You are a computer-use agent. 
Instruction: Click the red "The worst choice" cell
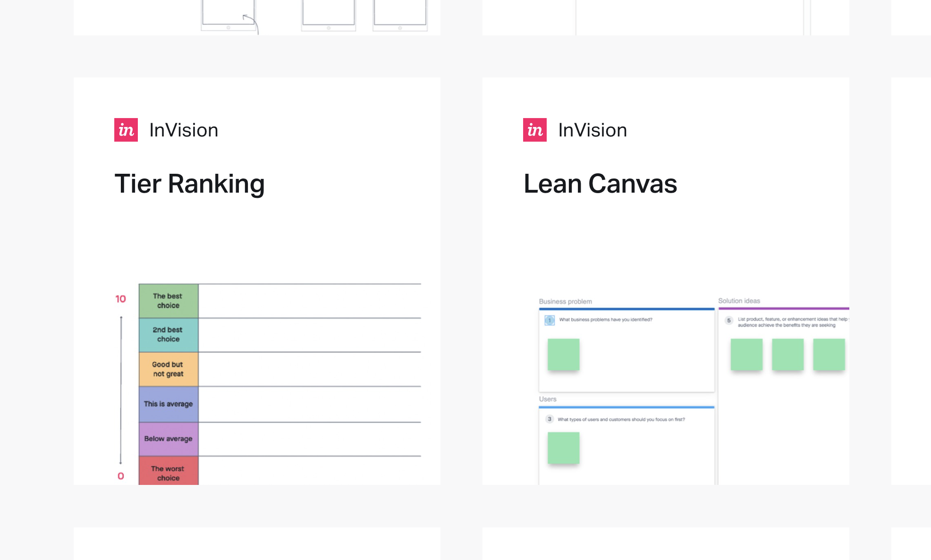[x=169, y=473]
